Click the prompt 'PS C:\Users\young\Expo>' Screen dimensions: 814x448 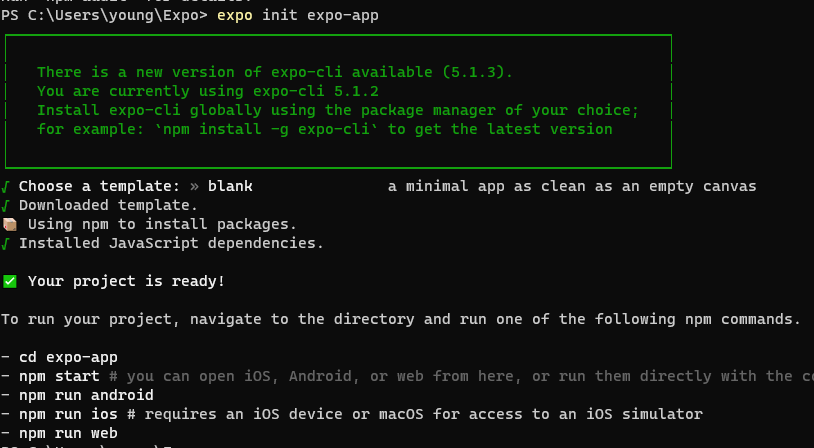click(104, 16)
